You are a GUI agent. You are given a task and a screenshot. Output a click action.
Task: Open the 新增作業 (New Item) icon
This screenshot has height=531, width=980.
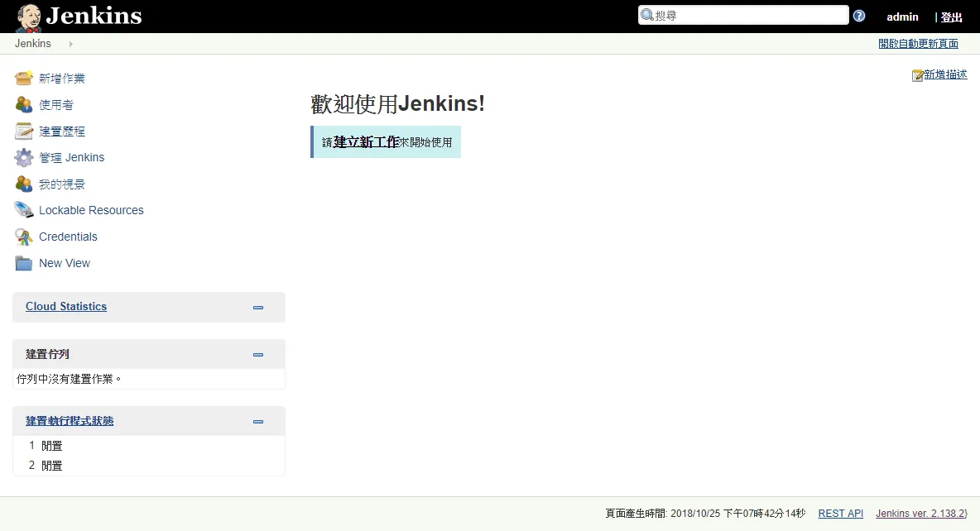coord(22,77)
